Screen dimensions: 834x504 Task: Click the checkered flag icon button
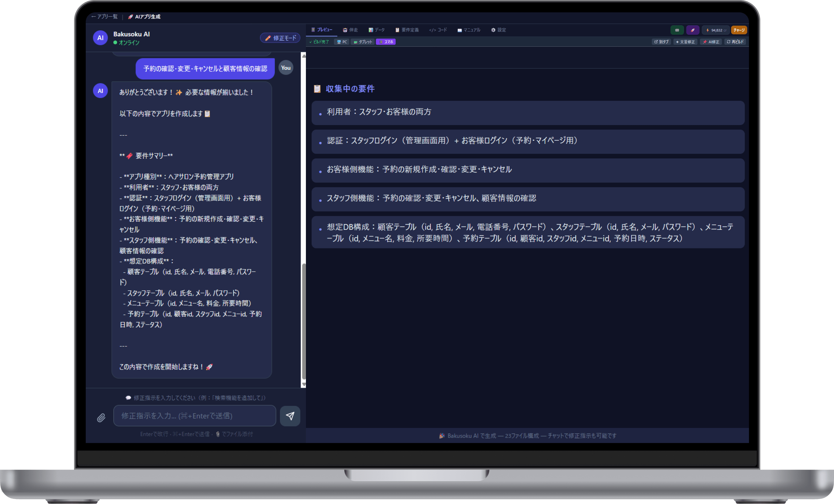(x=677, y=30)
